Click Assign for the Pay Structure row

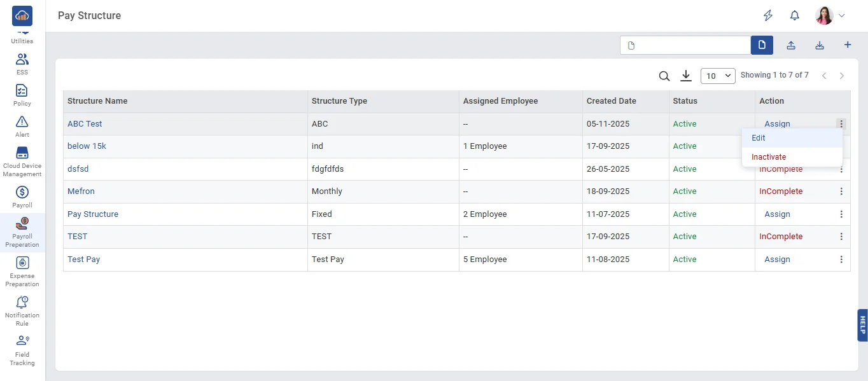[x=777, y=214]
